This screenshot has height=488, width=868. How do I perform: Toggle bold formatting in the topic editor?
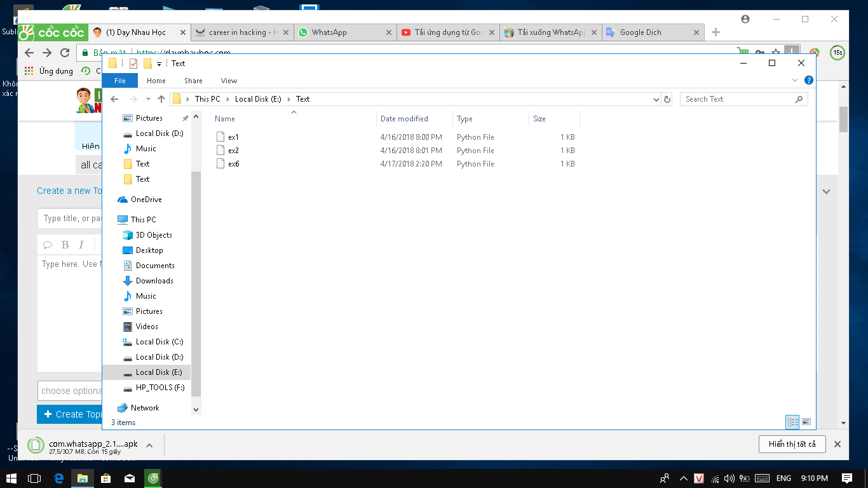click(65, 245)
